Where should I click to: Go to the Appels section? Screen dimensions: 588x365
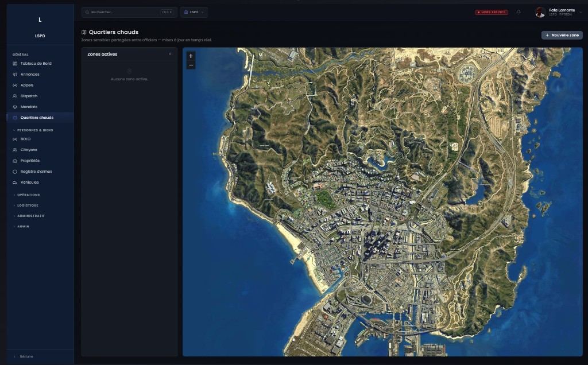click(x=40, y=85)
